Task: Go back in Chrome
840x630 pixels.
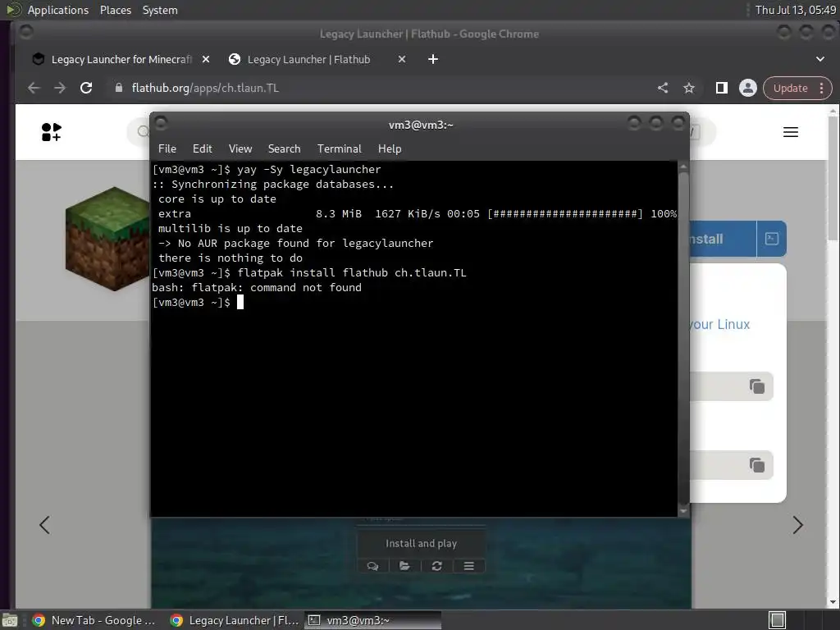Action: [34, 89]
